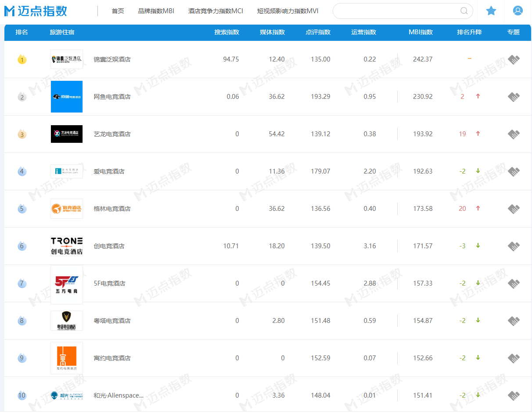This screenshot has height=413, width=532.
Task: Click the MBI指数 column header
Action: coord(421,32)
